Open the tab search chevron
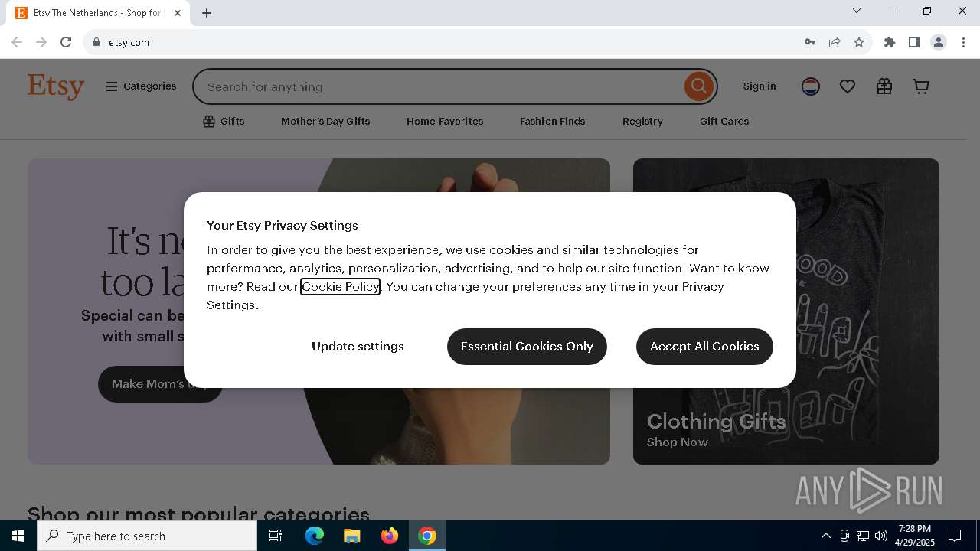 pyautogui.click(x=857, y=11)
